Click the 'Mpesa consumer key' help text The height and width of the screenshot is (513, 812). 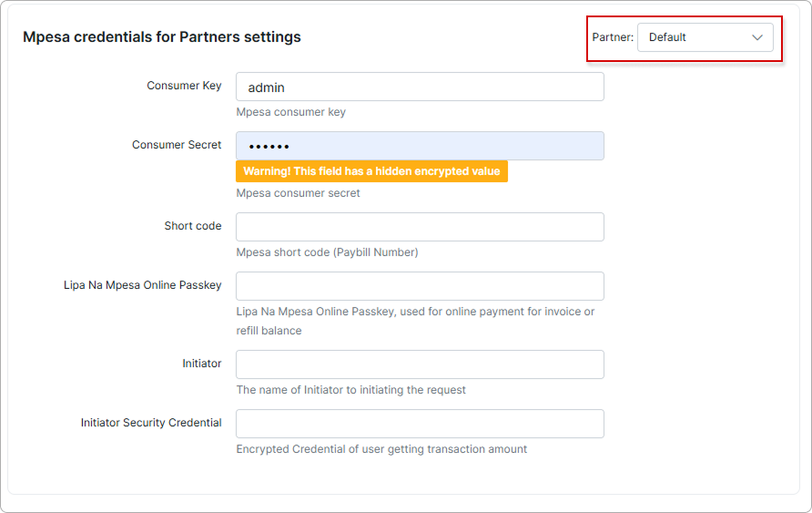pos(291,112)
